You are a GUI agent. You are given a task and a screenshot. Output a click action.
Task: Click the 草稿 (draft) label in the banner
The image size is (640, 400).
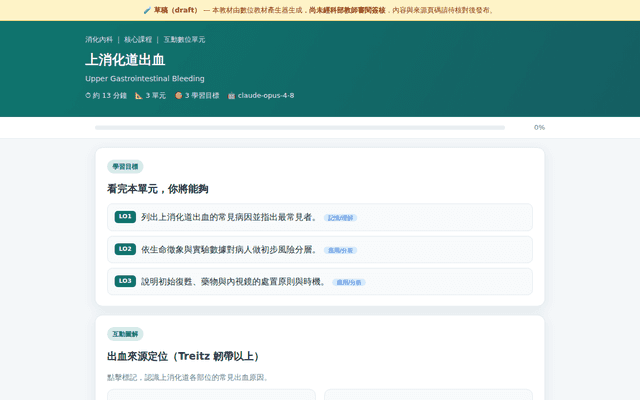176,10
